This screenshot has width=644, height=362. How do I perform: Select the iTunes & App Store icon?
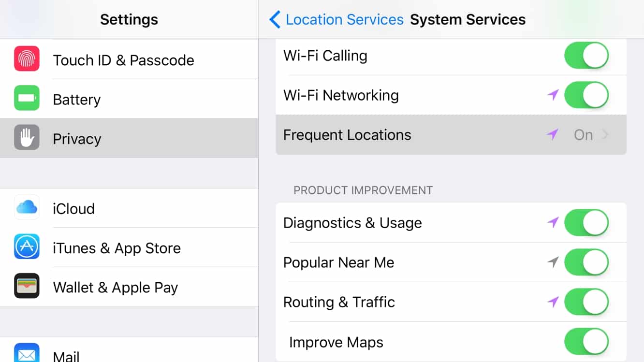tap(27, 247)
